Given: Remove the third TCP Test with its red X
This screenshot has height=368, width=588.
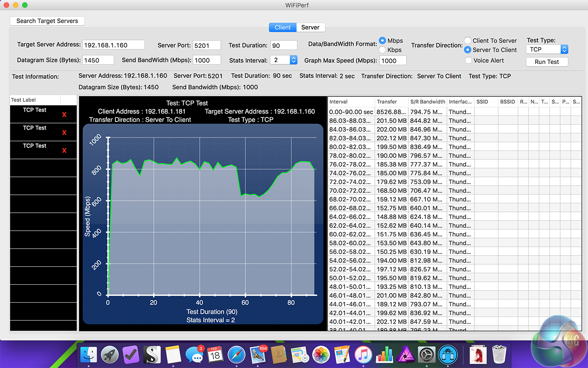Looking at the screenshot, I should click(x=64, y=150).
